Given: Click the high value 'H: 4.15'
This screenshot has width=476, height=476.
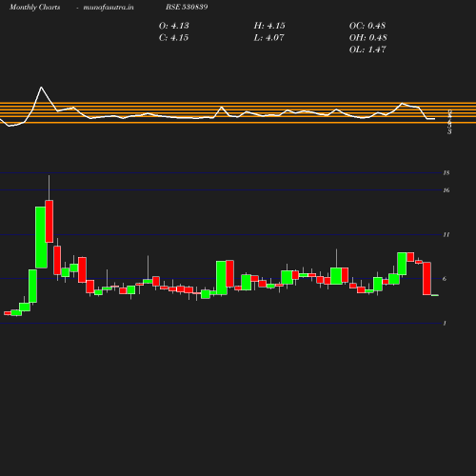Looking at the screenshot, I should click(269, 26).
